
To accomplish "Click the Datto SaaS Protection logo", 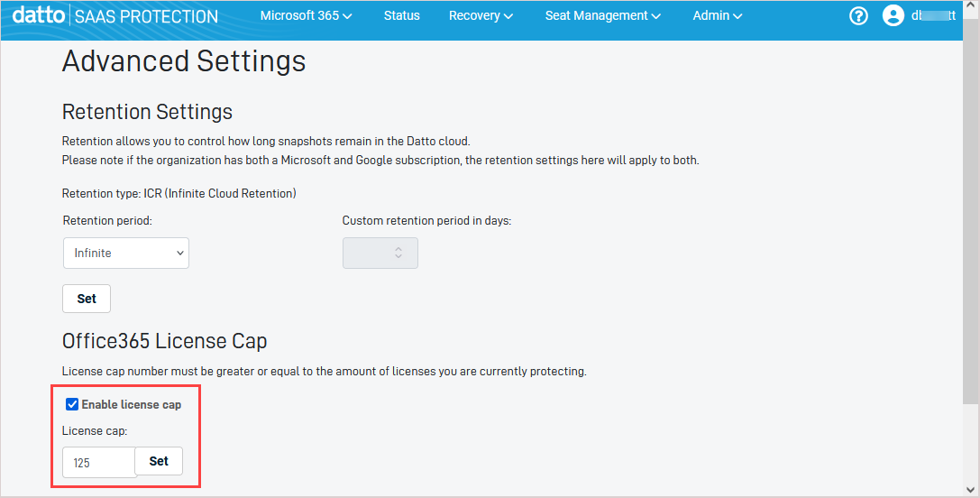I will click(115, 15).
